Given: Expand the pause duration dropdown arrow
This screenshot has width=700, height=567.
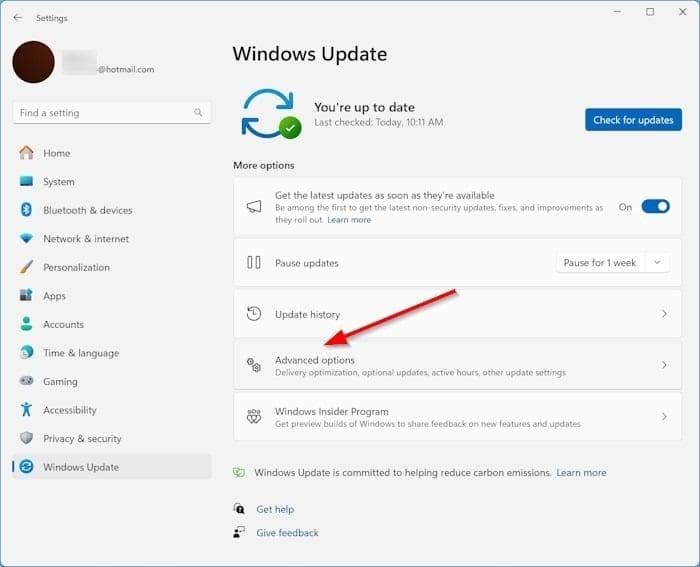Looking at the screenshot, I should [657, 263].
